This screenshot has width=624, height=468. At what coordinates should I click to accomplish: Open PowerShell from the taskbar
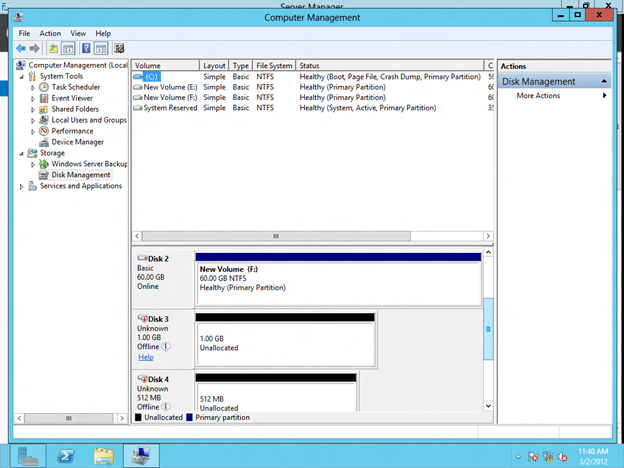(x=63, y=456)
